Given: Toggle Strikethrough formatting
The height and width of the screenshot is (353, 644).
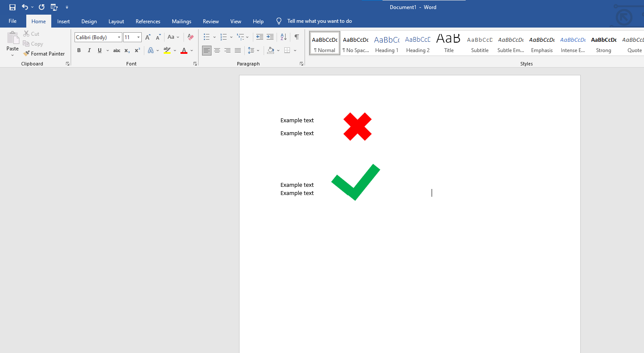Looking at the screenshot, I should 117,50.
